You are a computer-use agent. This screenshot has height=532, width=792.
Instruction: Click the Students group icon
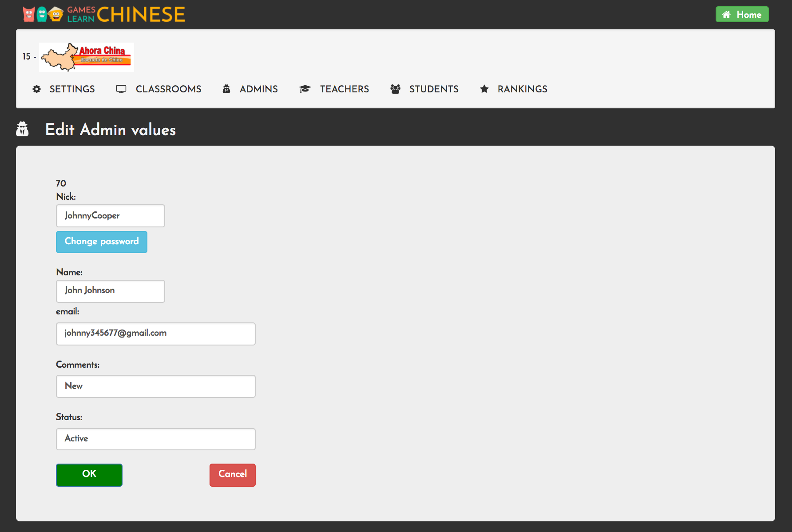(x=395, y=89)
